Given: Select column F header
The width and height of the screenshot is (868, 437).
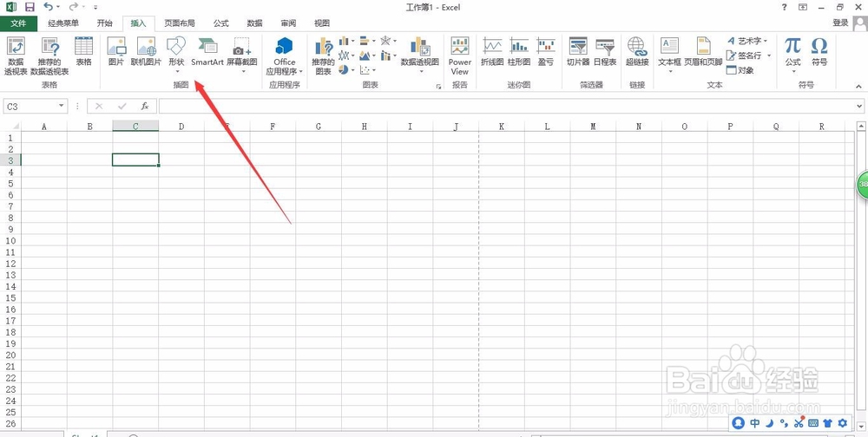Looking at the screenshot, I should [x=273, y=127].
